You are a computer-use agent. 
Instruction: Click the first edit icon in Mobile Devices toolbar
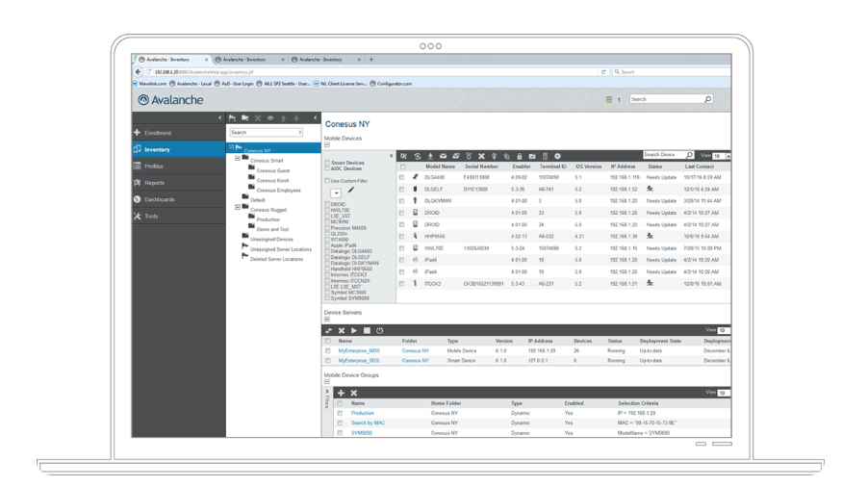point(404,156)
